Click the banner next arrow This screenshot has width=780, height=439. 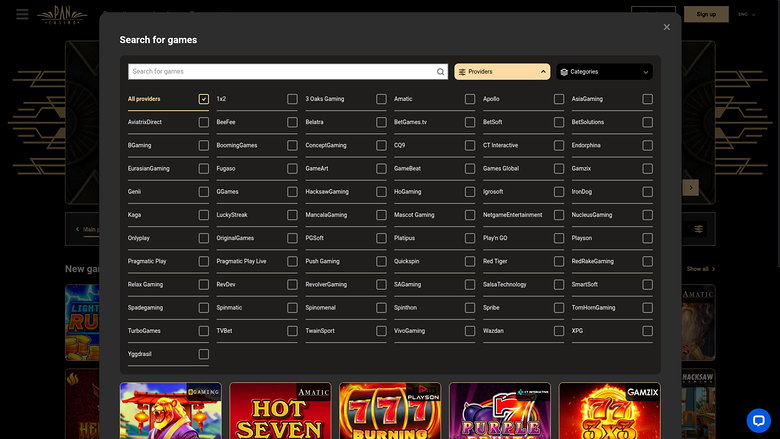pos(690,187)
